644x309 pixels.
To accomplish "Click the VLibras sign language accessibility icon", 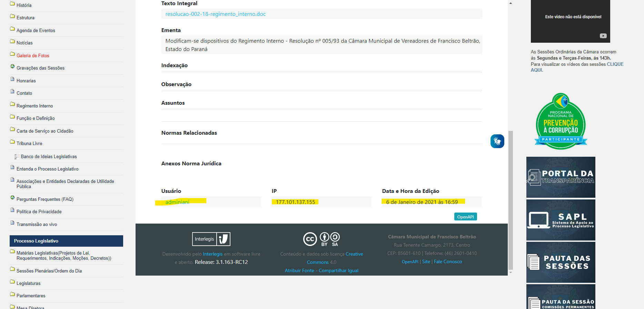I will (x=497, y=141).
